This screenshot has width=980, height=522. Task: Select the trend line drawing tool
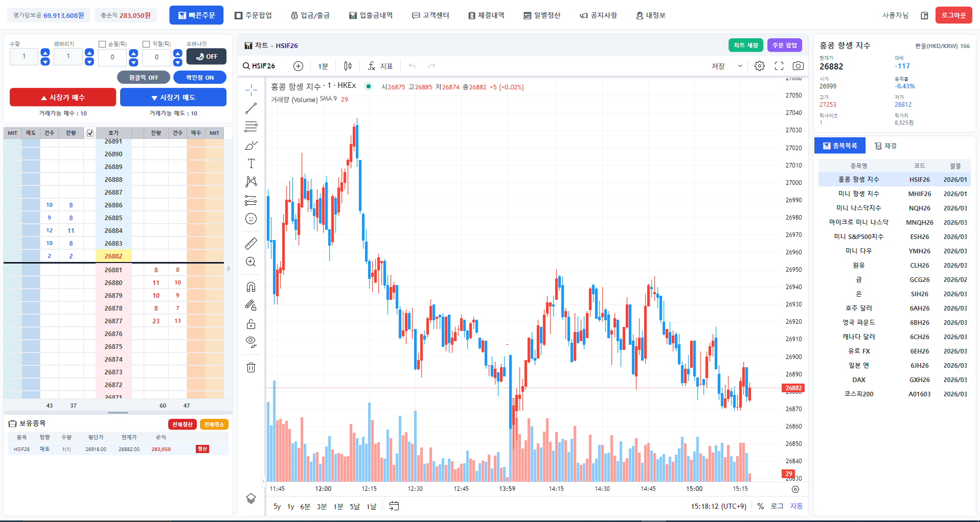point(251,108)
